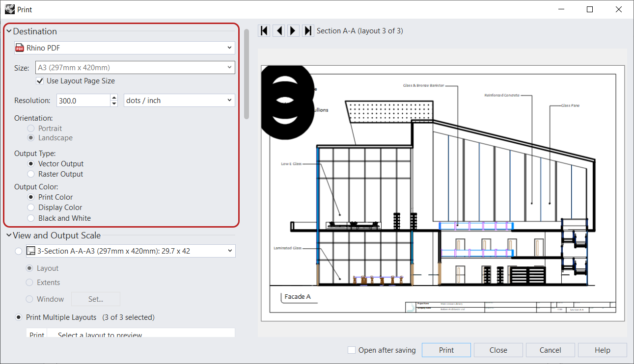The image size is (634, 364).
Task: Select Display Color radio button
Action: [x=31, y=208]
